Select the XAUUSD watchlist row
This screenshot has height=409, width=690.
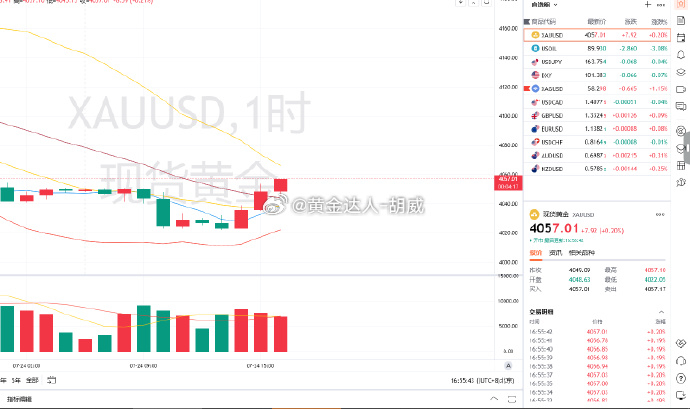point(597,35)
